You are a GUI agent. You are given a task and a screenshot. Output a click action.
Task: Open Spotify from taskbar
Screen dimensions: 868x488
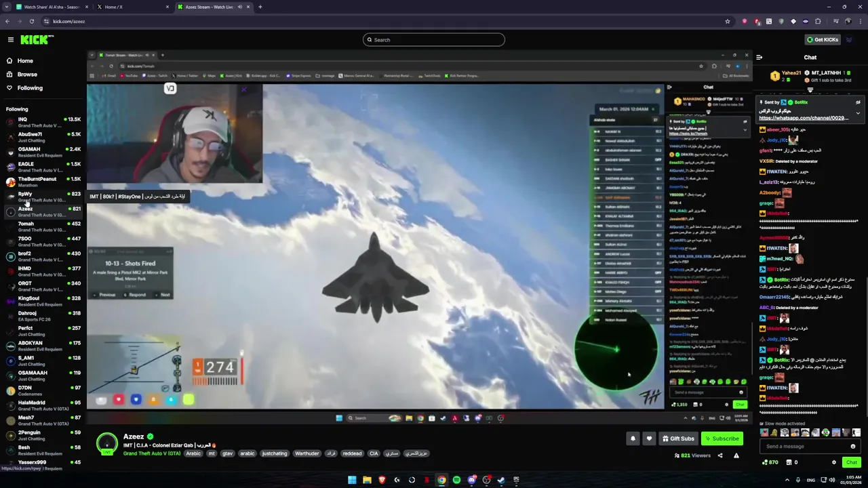(456, 481)
